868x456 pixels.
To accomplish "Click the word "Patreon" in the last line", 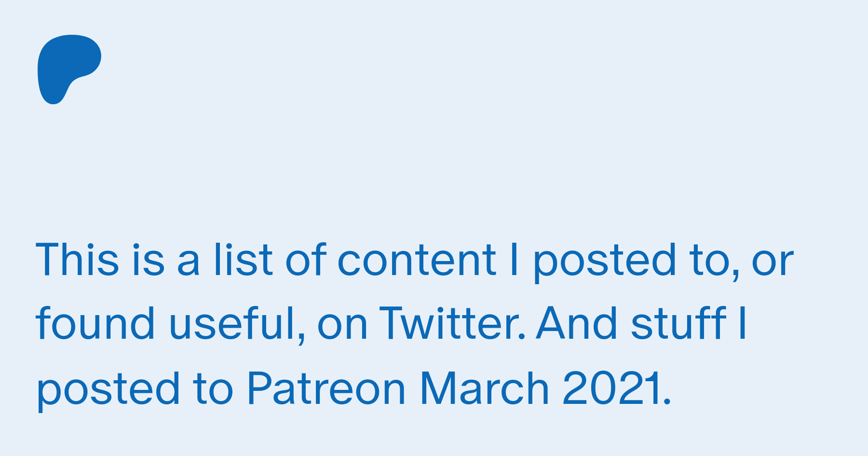I will (x=326, y=388).
